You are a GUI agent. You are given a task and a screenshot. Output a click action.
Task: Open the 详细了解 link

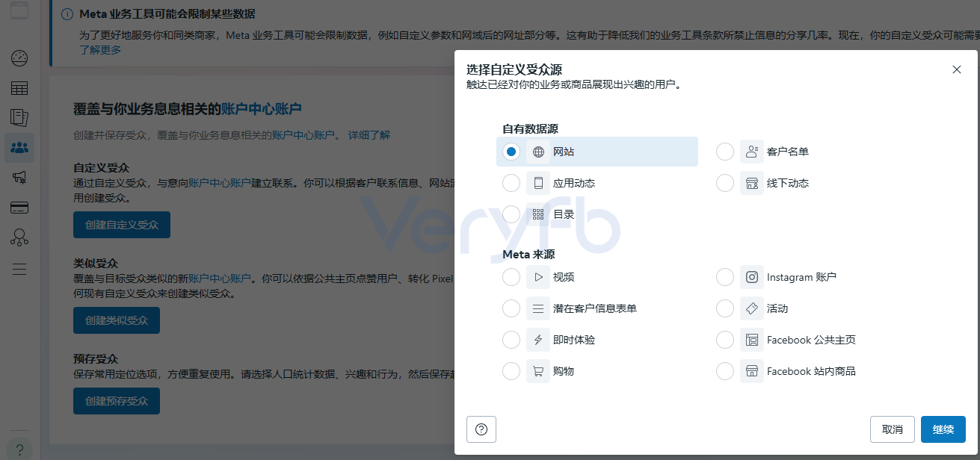pos(369,135)
